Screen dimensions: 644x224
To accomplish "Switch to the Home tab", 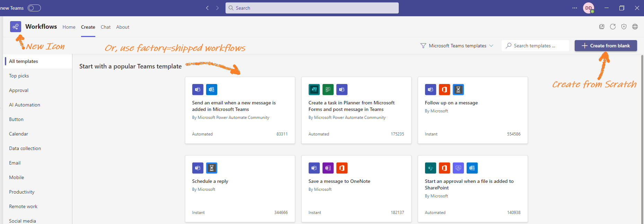I will (x=69, y=27).
